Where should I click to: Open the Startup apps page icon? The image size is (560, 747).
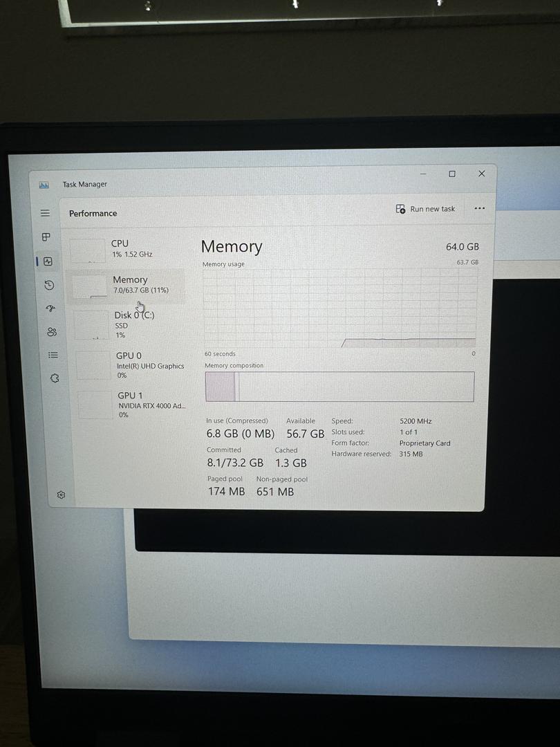(x=51, y=308)
